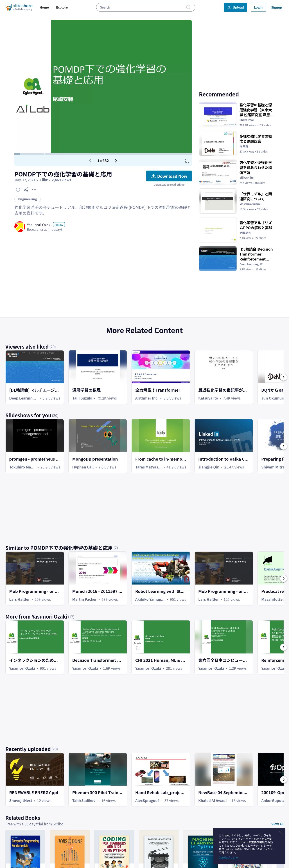Image resolution: width=289 pixels, height=868 pixels.
Task: Open Robot Learning slideshow by Akihiko Yamaguchi
Action: point(160,578)
